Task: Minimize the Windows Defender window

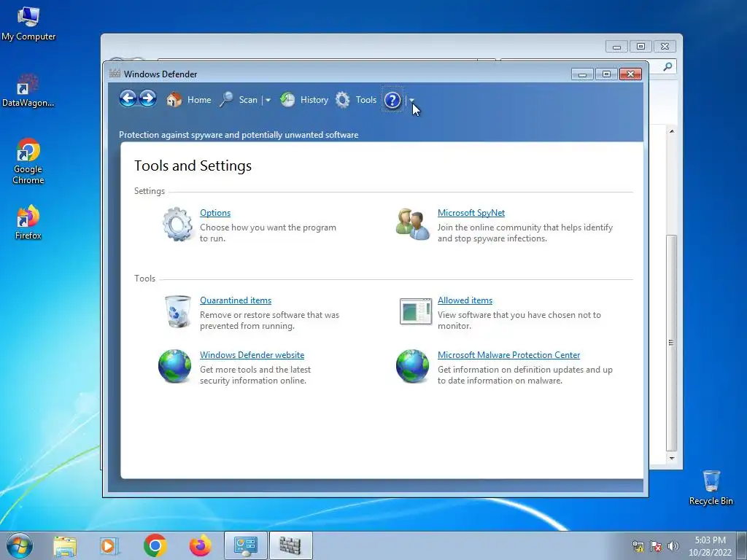Action: [582, 74]
